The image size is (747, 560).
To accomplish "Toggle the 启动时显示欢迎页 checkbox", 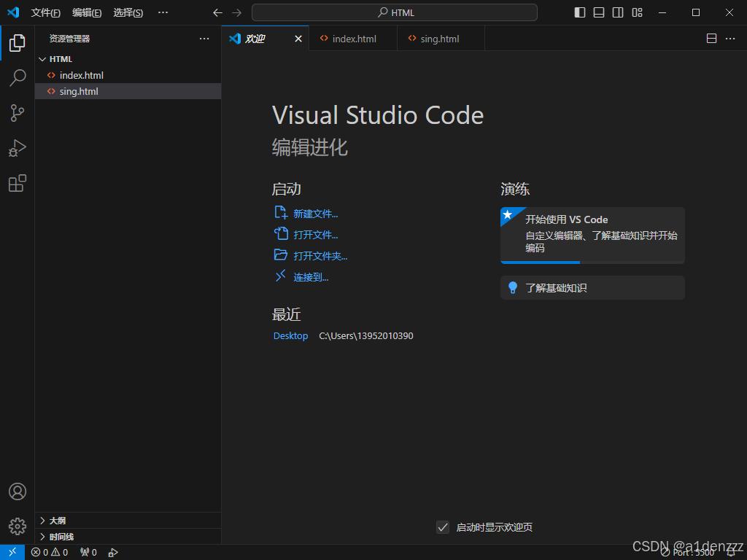I will coord(443,527).
